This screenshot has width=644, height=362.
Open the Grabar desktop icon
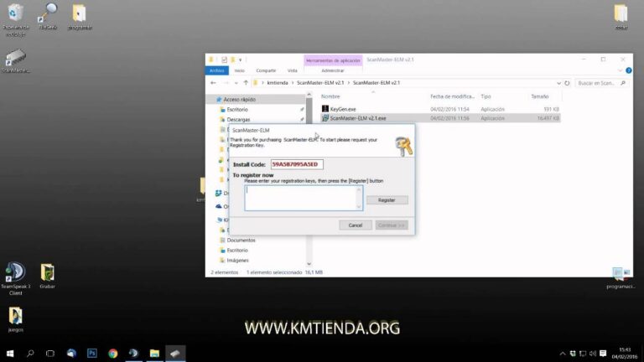pyautogui.click(x=47, y=272)
